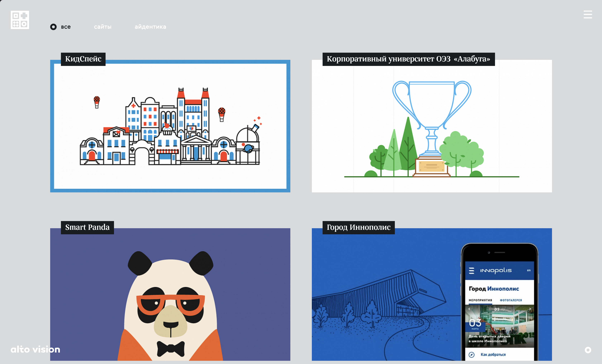Filter portfolio by 'айдентика'

(150, 27)
